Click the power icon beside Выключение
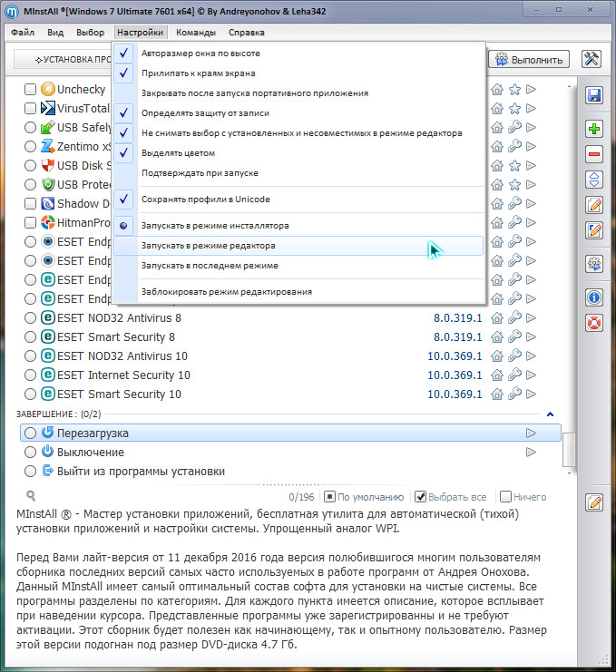The image size is (616, 672). (x=47, y=452)
